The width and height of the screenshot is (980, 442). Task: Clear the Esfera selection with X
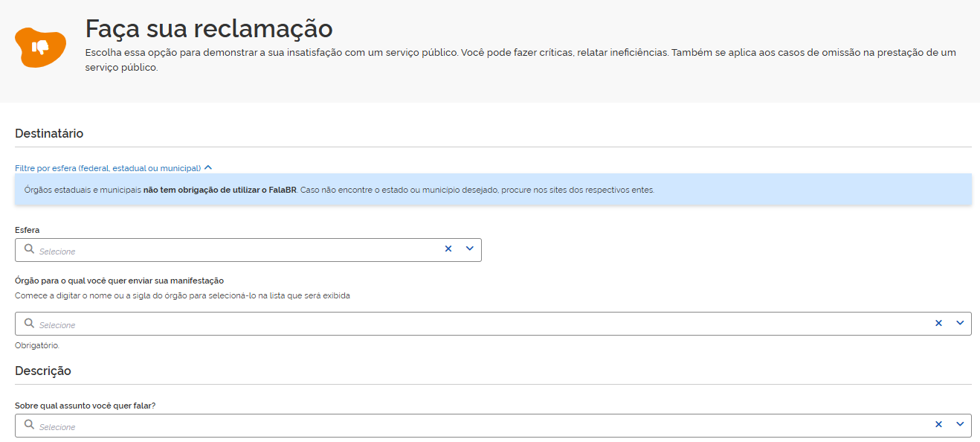[x=448, y=249]
